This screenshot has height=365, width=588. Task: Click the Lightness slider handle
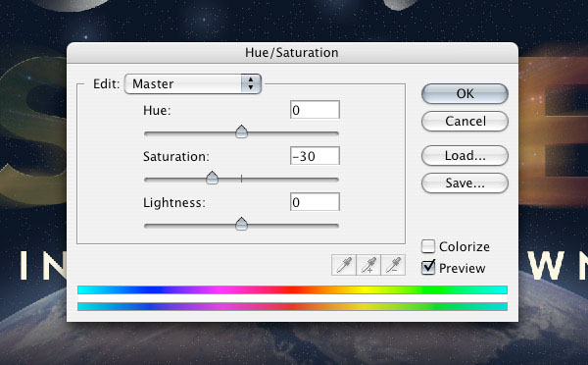[241, 224]
